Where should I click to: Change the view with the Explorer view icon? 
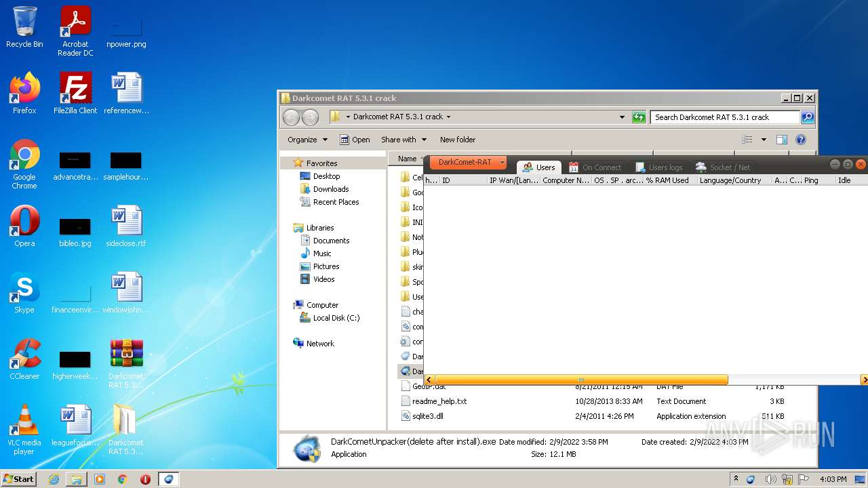click(747, 140)
